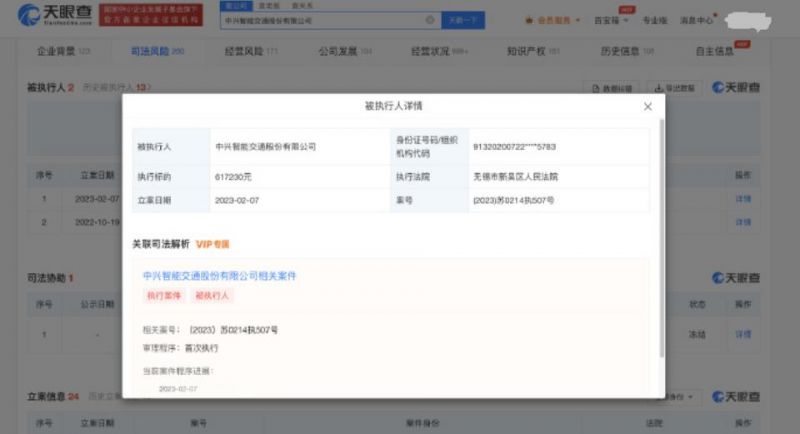Switch to the 企业背景 tab
The width and height of the screenshot is (800, 434).
pyautogui.click(x=63, y=51)
